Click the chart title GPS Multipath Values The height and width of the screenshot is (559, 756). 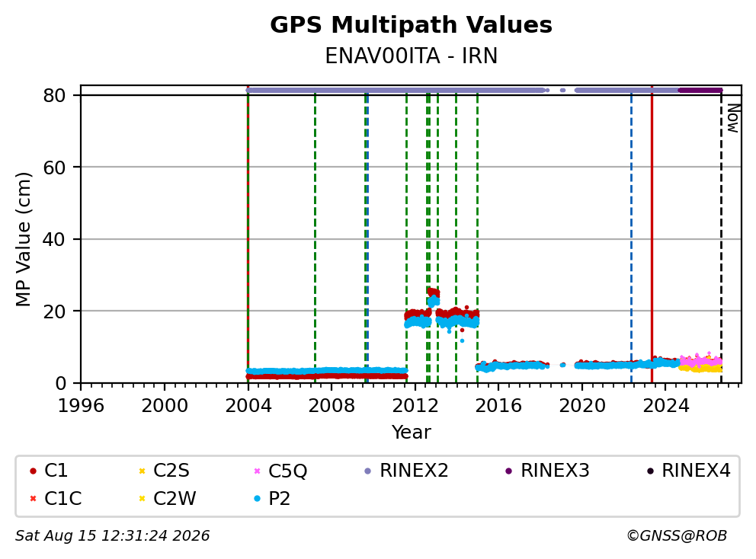tap(411, 25)
